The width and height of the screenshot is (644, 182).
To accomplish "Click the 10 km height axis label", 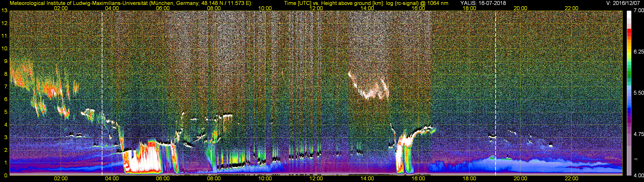I will point(5,49).
